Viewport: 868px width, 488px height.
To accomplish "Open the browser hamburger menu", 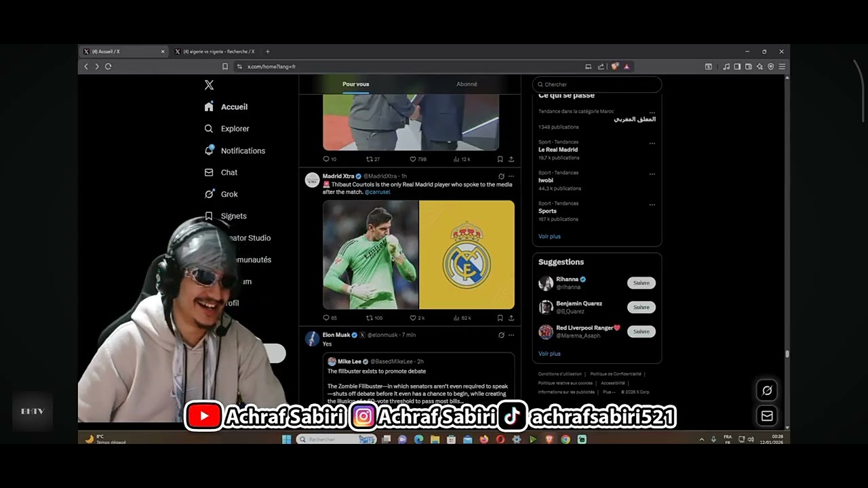I will click(x=782, y=66).
